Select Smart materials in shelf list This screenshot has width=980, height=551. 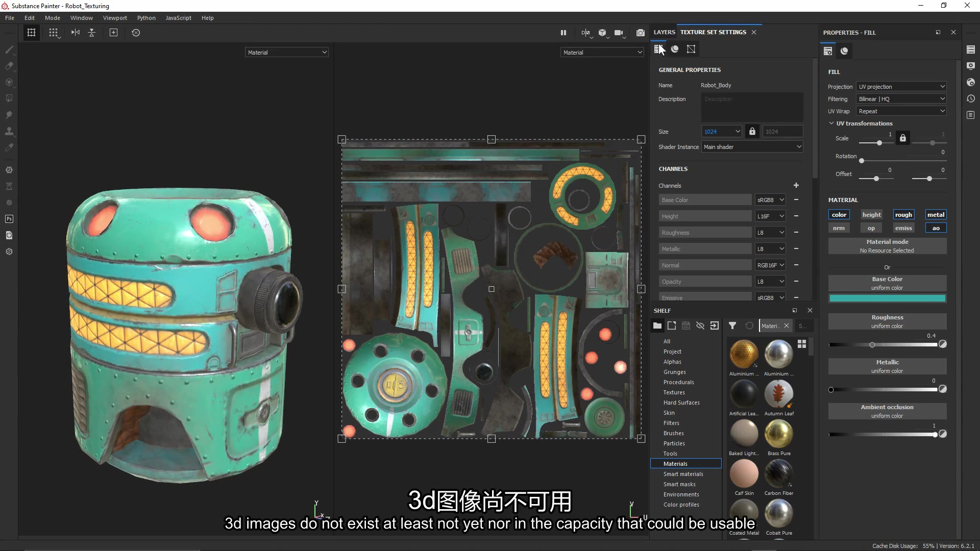click(683, 474)
